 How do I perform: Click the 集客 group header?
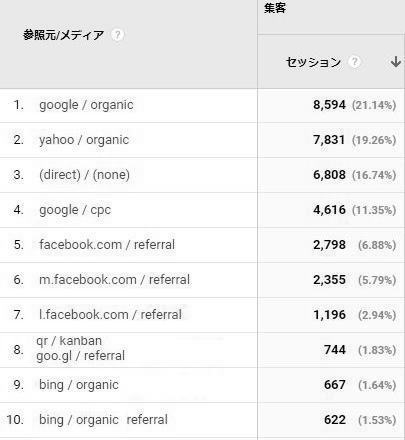[x=275, y=8]
